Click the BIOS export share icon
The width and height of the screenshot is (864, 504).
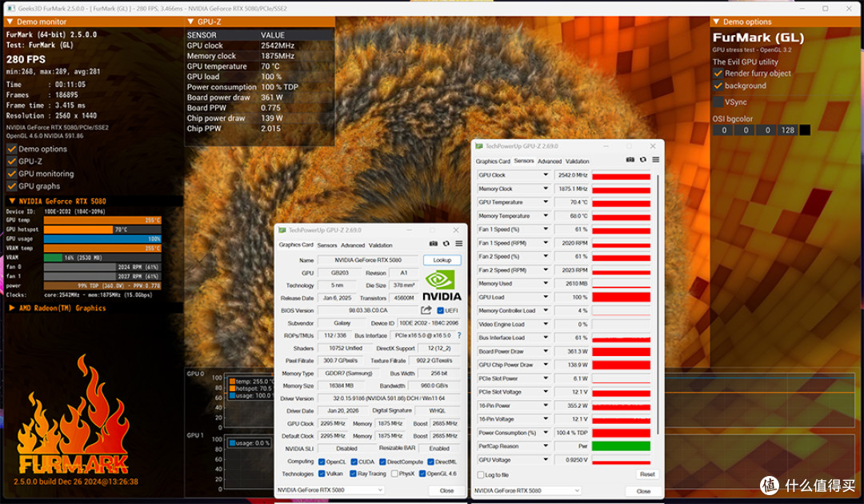pos(426,310)
